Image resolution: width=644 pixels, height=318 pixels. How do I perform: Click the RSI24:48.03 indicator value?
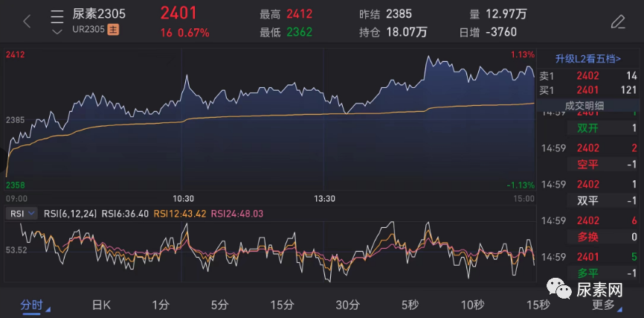point(237,214)
